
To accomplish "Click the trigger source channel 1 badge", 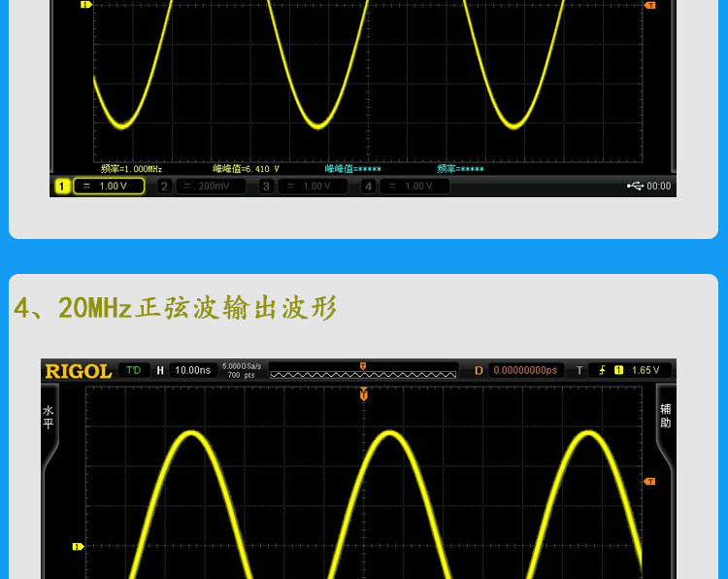I will (x=618, y=370).
